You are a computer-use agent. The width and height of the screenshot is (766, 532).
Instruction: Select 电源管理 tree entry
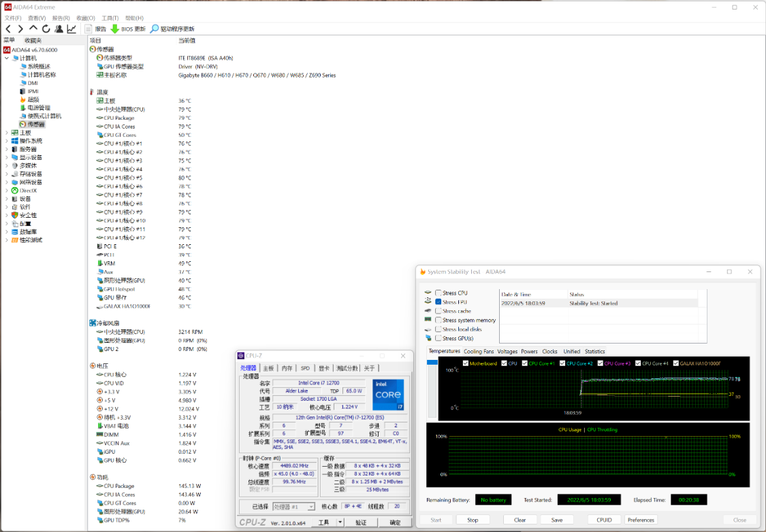[x=35, y=108]
